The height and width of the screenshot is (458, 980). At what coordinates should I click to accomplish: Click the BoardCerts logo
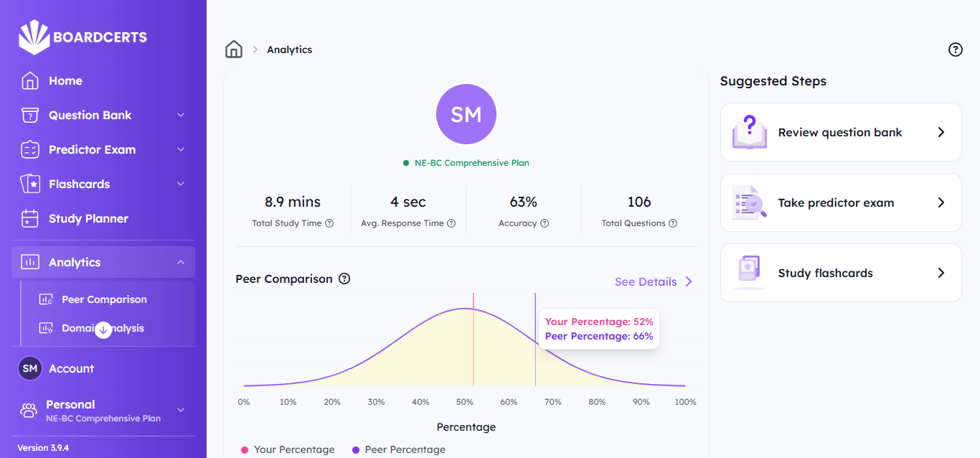click(81, 37)
